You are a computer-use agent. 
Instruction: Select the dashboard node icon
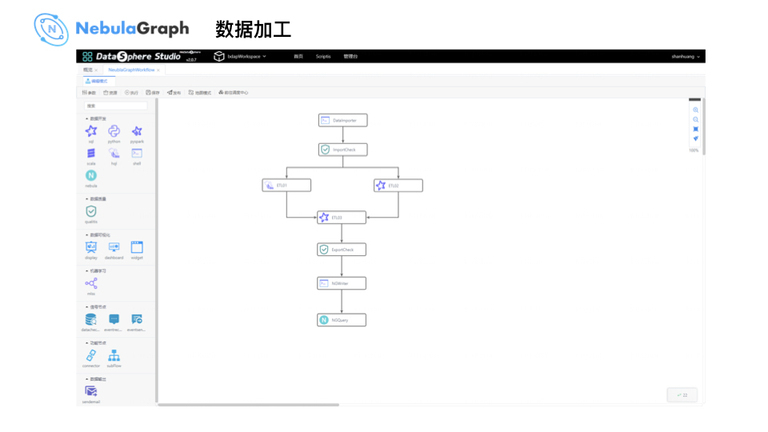[x=114, y=247]
